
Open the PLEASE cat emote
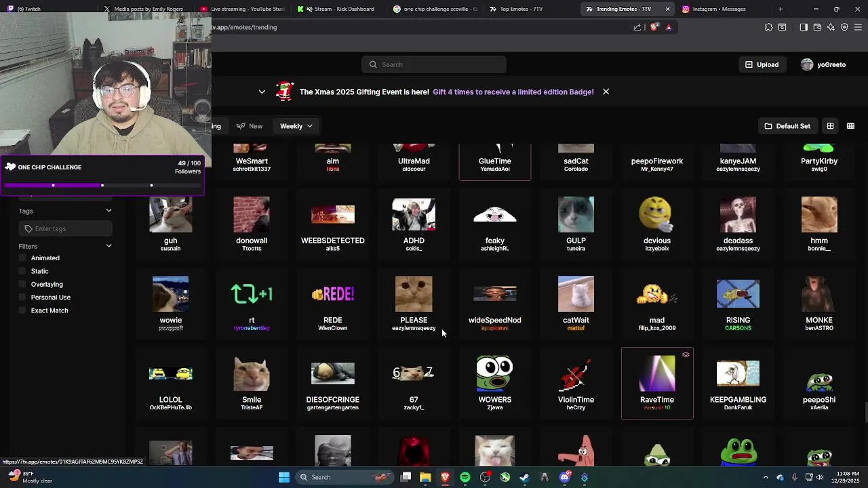click(414, 304)
